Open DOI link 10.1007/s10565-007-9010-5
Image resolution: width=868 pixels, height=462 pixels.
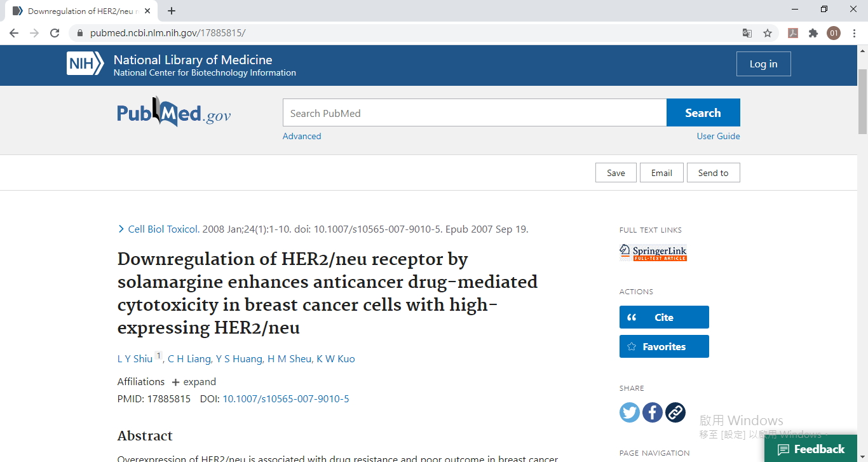285,399
